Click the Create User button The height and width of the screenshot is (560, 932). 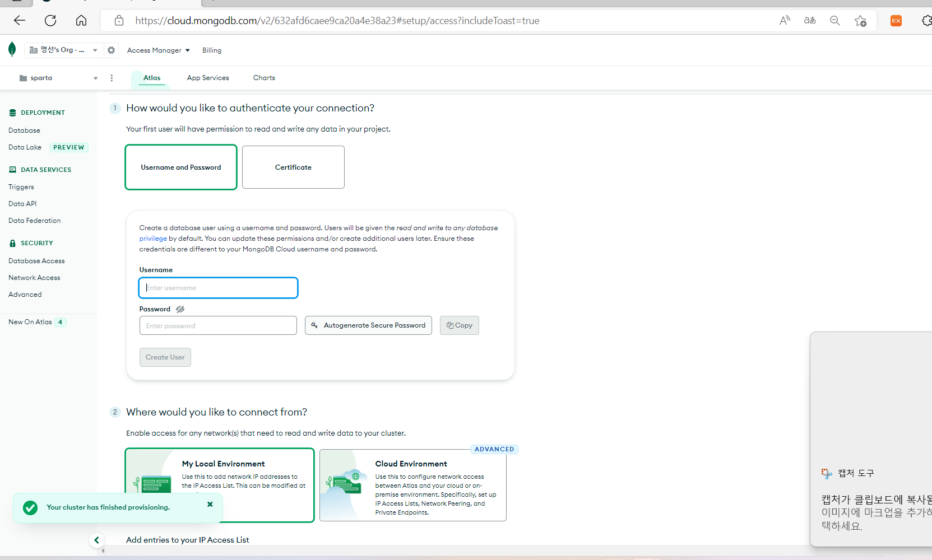coord(165,357)
